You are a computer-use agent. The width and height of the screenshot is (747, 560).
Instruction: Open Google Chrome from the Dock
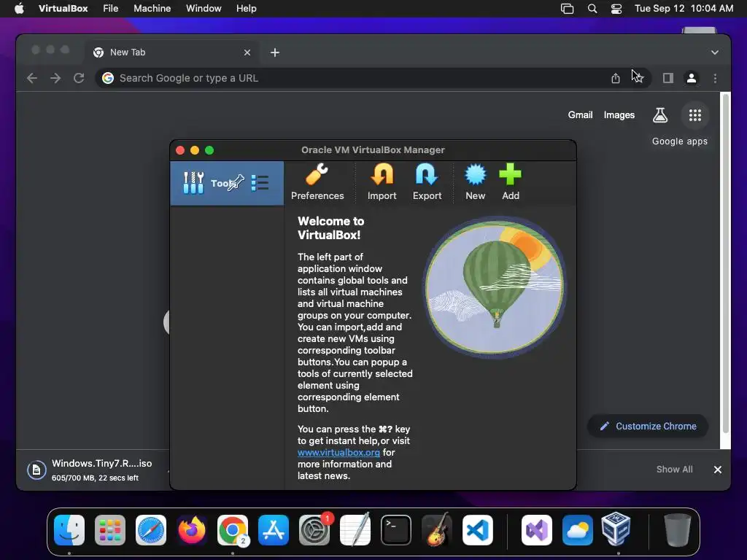[233, 529]
